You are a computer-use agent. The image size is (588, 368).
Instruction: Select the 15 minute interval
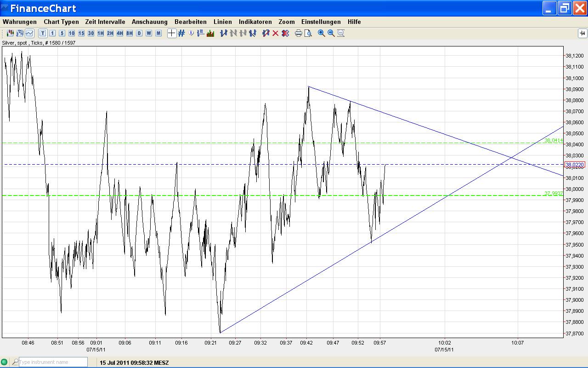pos(81,33)
